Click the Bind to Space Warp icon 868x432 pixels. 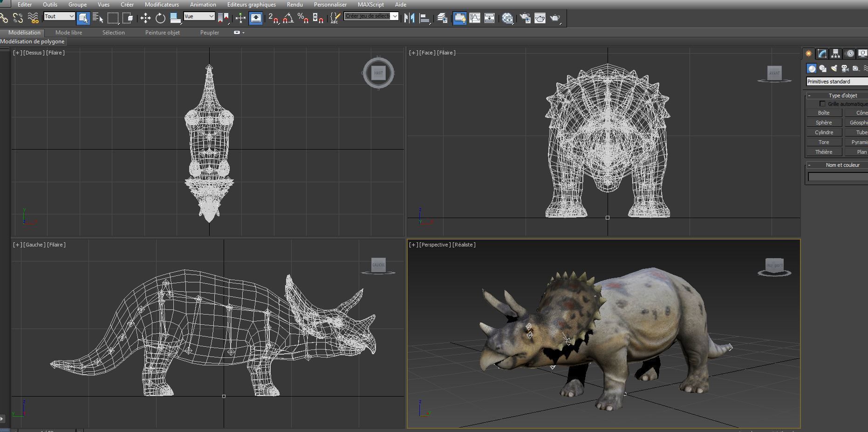pyautogui.click(x=33, y=18)
